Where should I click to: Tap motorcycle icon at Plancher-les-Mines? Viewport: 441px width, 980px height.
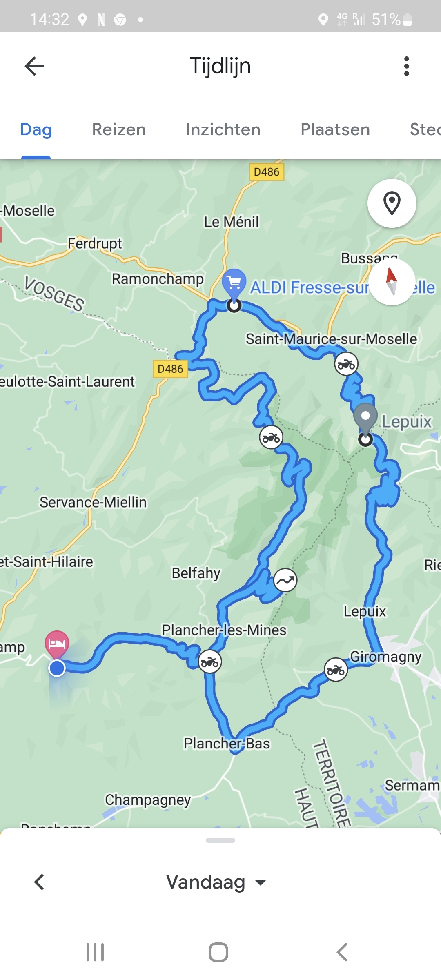click(210, 661)
